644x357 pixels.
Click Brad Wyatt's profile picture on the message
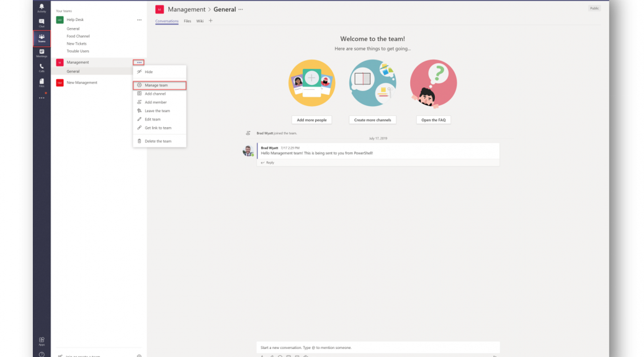point(248,151)
